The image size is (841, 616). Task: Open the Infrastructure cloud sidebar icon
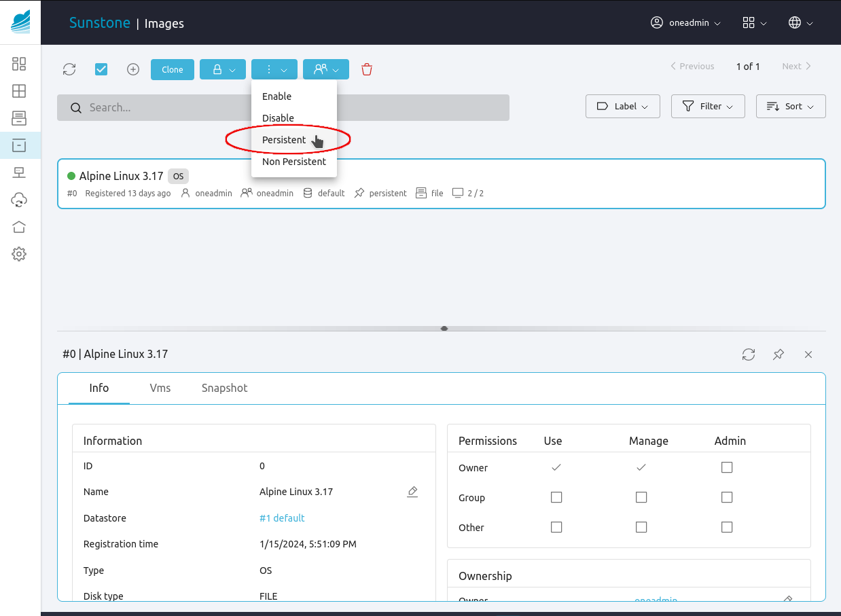click(x=19, y=200)
